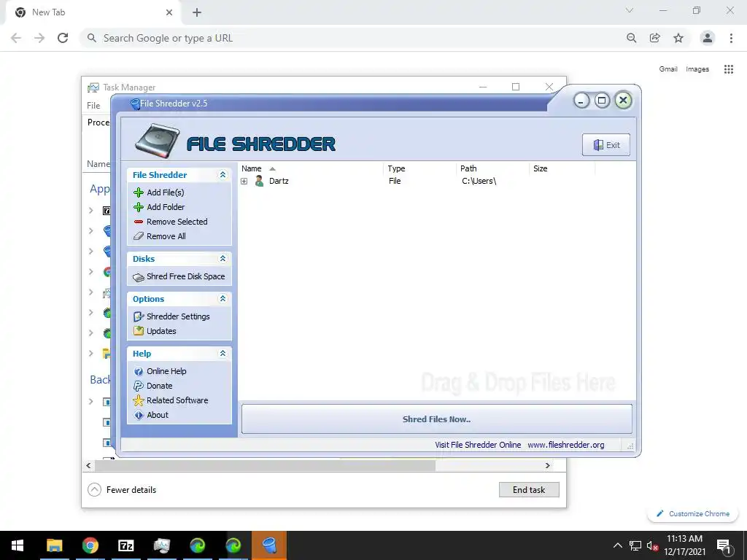The height and width of the screenshot is (560, 747).
Task: Click the Updates box icon
Action: coord(139,331)
